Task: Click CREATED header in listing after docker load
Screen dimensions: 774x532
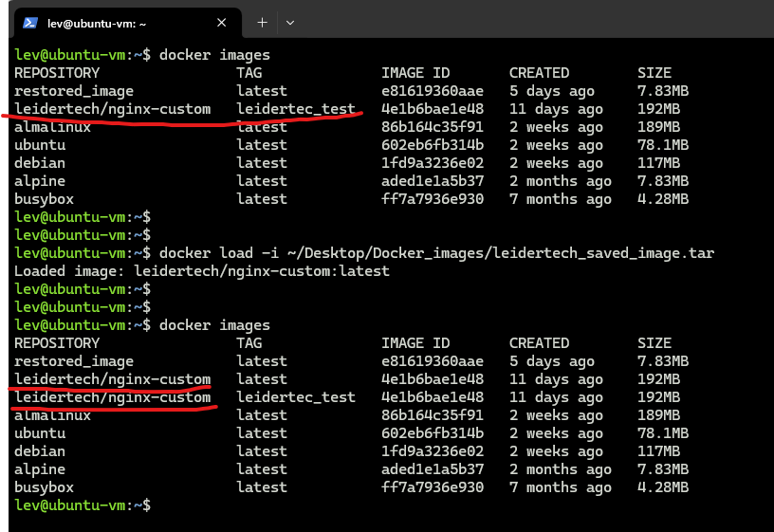Action: coord(539,343)
